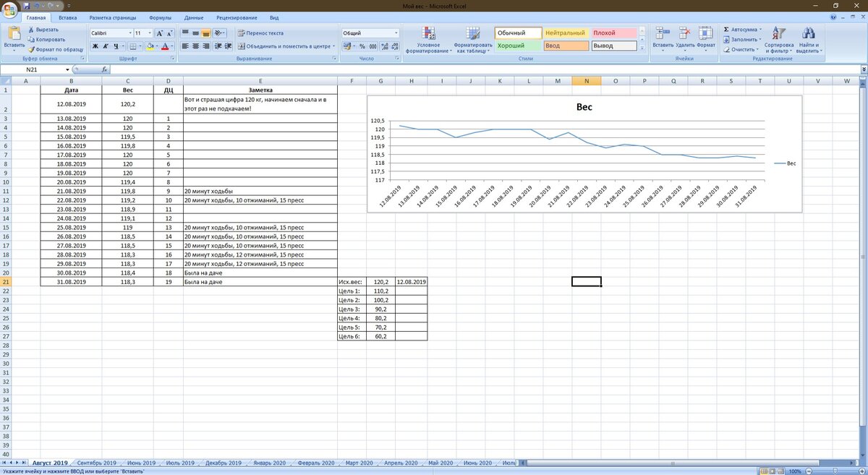Increase decimal places

[x=383, y=46]
